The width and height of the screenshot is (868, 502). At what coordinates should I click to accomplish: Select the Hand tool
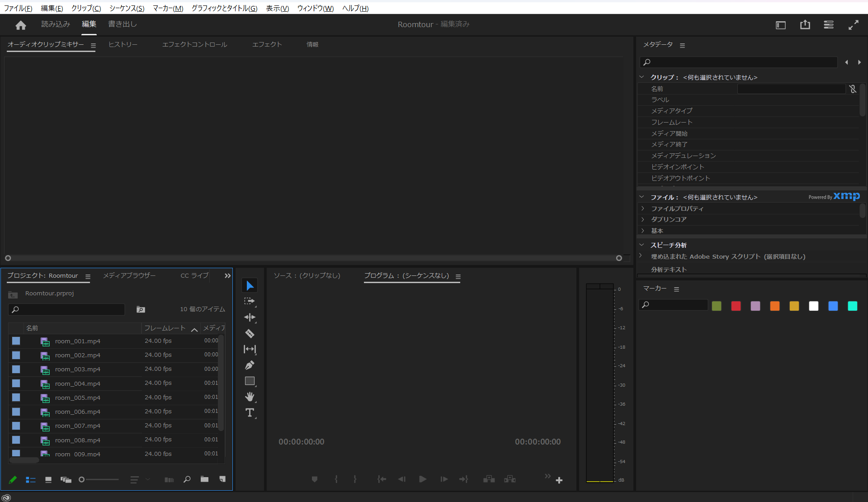coord(250,397)
